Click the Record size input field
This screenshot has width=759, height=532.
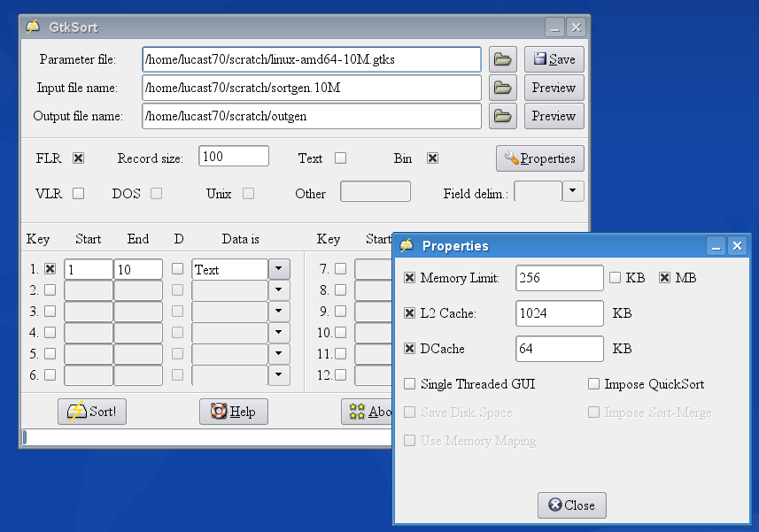point(233,157)
